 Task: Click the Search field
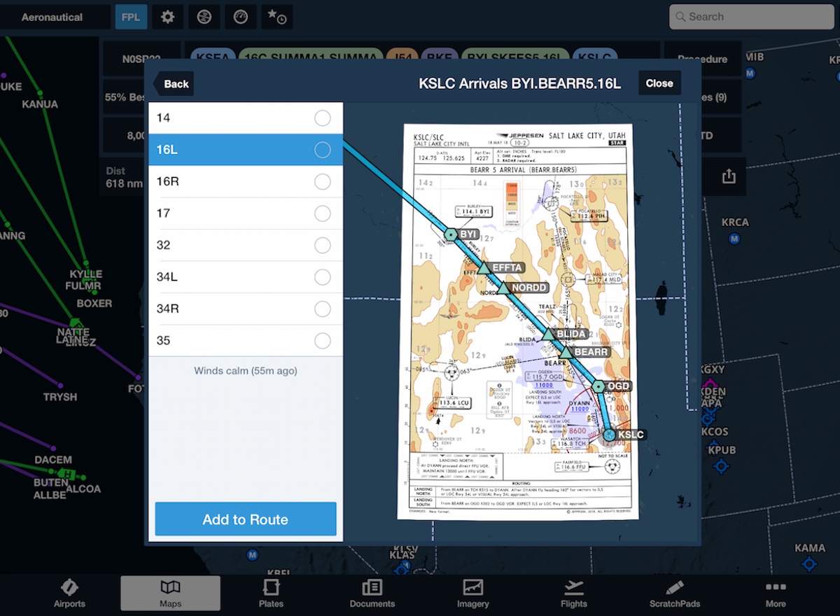[750, 17]
